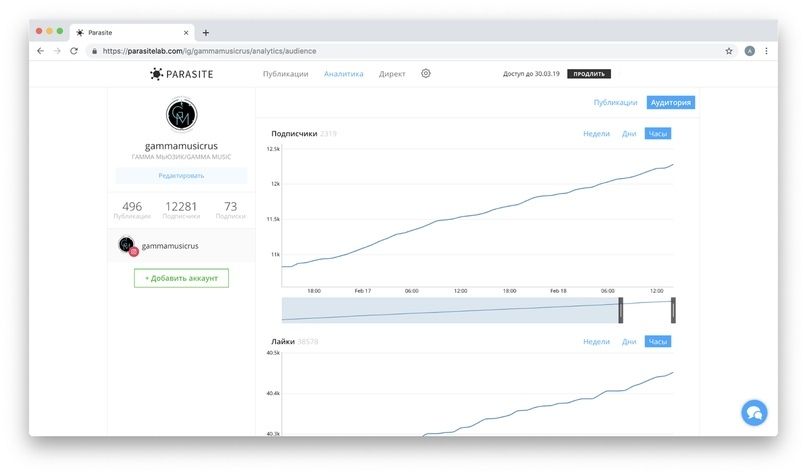Viewport: 807px width, 475px height.
Task: Reload the page in browser
Action: pos(74,51)
